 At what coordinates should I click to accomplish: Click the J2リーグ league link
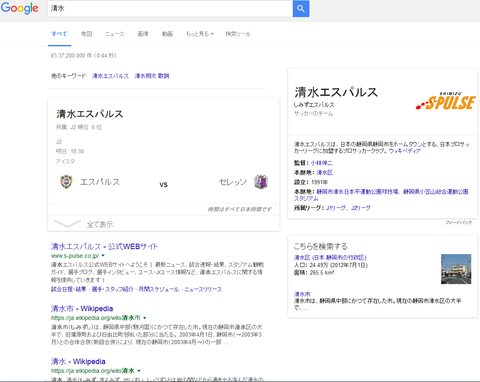(361, 208)
